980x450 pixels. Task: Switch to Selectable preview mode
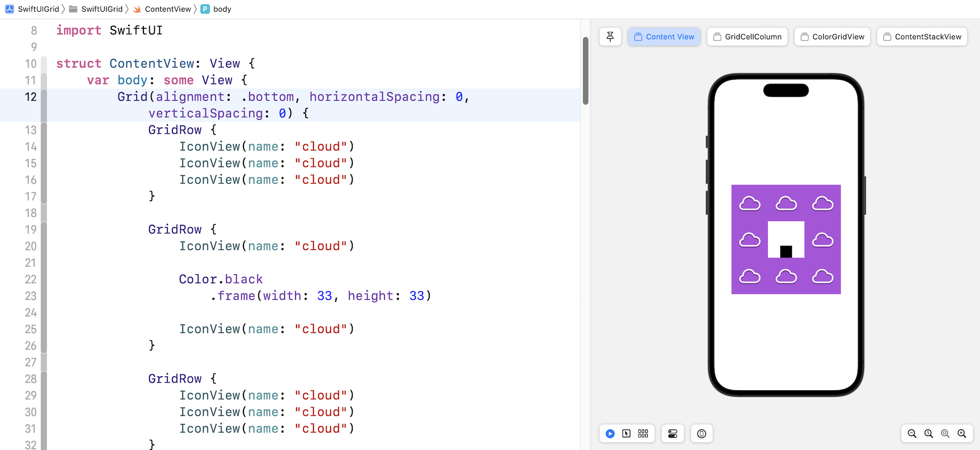point(626,434)
